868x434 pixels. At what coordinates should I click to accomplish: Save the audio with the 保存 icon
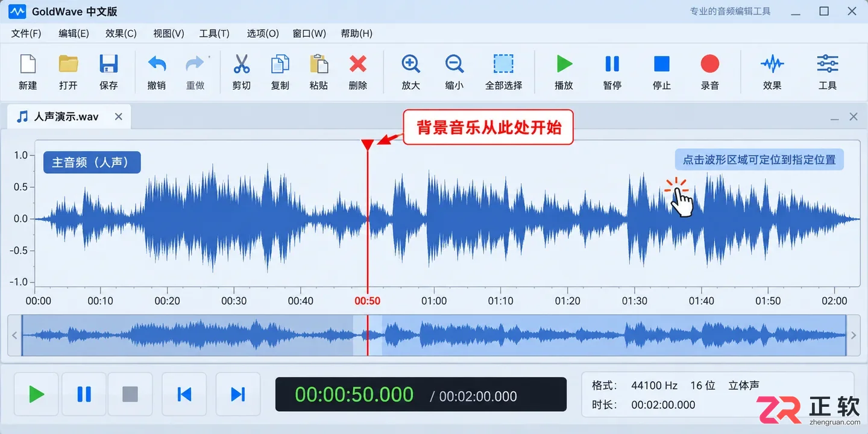click(x=108, y=64)
